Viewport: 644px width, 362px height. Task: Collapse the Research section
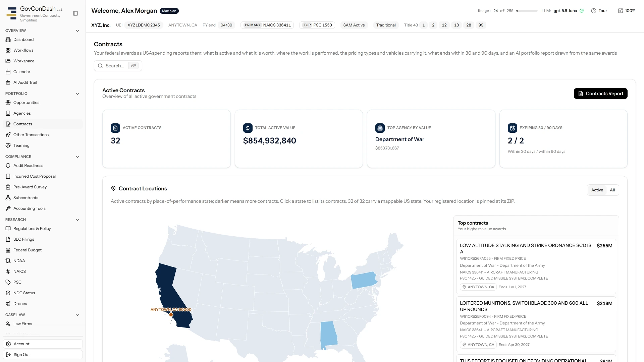[77, 220]
